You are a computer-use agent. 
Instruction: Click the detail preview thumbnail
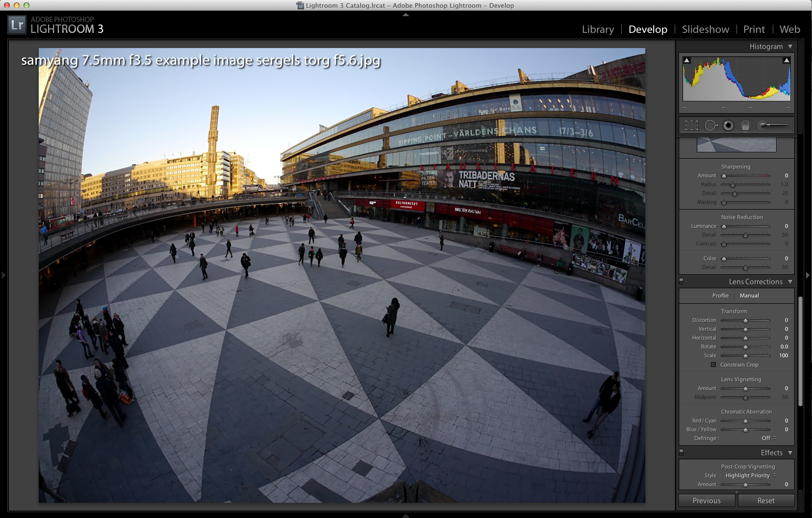click(736, 145)
